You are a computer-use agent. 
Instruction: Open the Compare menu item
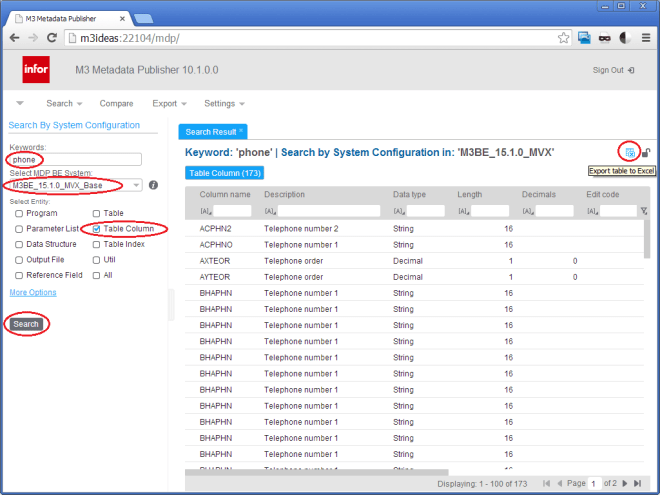[x=116, y=103]
